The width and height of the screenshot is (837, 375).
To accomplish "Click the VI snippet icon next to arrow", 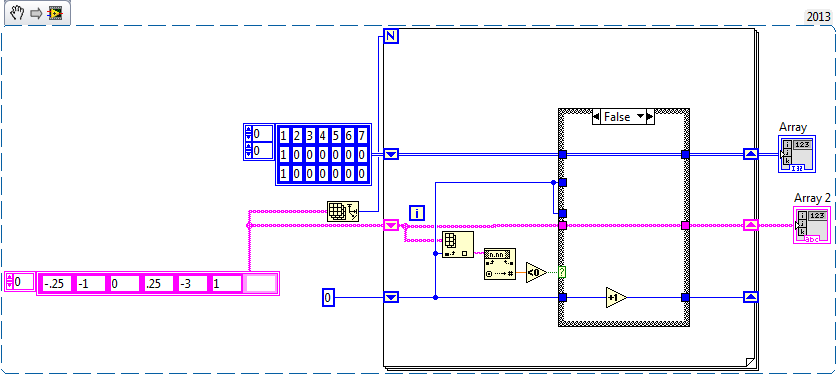I will pos(54,13).
